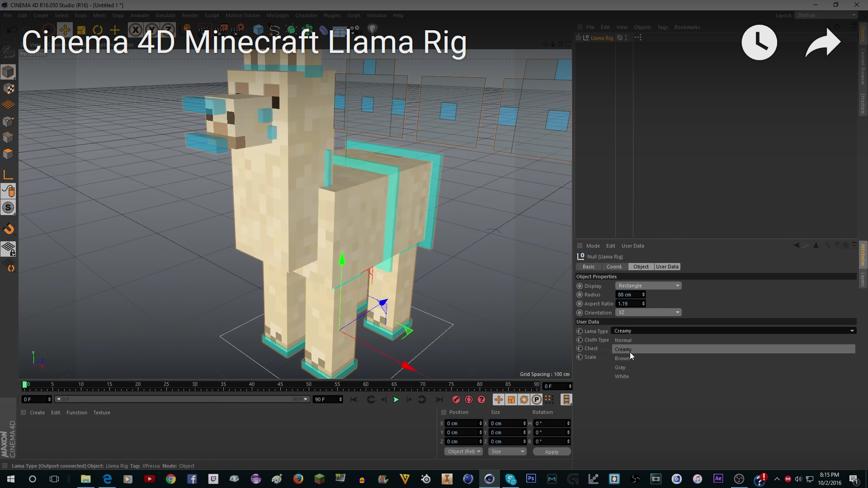This screenshot has width=868, height=488.
Task: Click the Planar Workplane icon
Action: coord(8,265)
